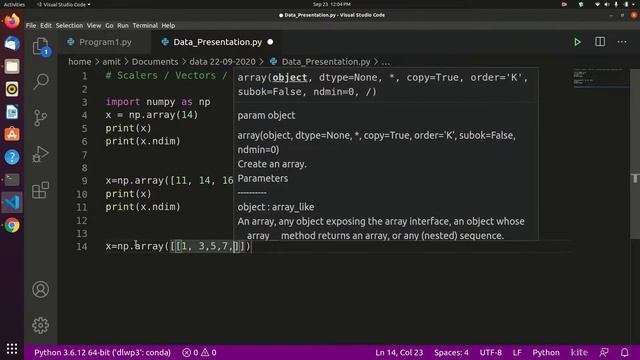The height and width of the screenshot is (360, 640).
Task: Open the Terminal menu
Action: pyautogui.click(x=145, y=25)
